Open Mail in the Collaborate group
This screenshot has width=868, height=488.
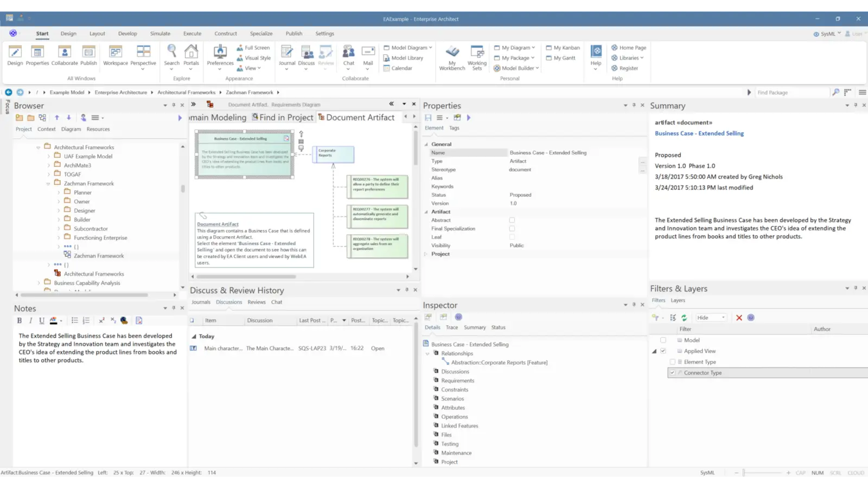pos(368,56)
